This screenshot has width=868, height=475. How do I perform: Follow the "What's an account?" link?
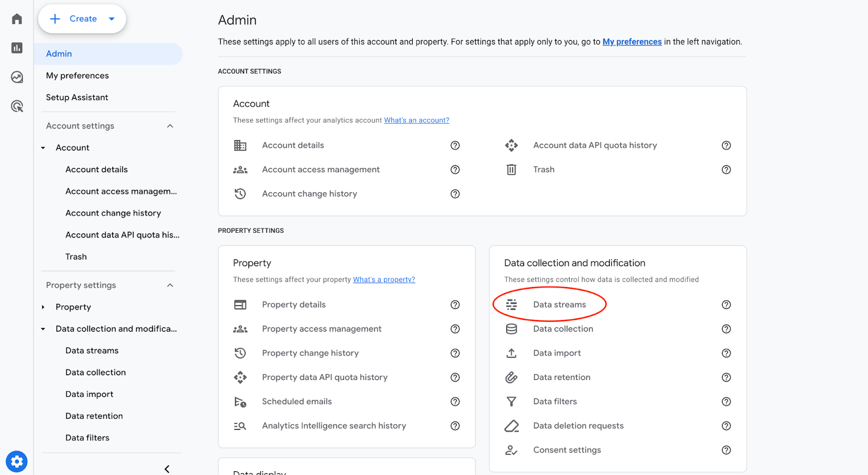(416, 121)
